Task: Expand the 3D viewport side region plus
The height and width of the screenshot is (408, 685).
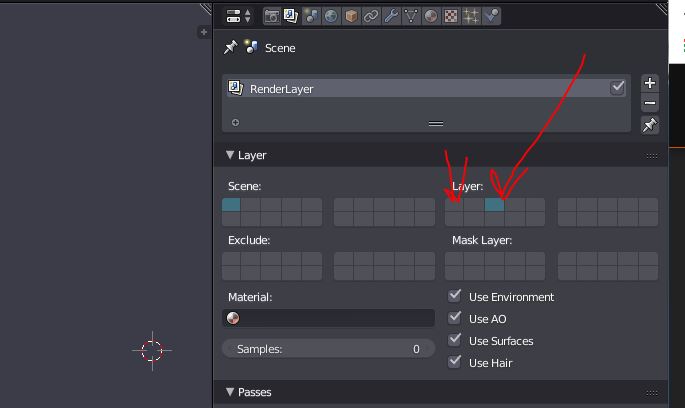Action: pos(204,32)
